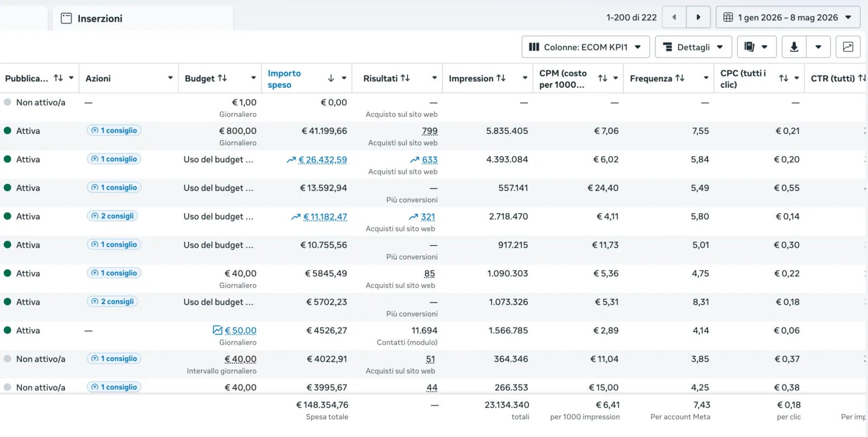Click the €40,00 Intervallo giornaliero budget

point(240,359)
